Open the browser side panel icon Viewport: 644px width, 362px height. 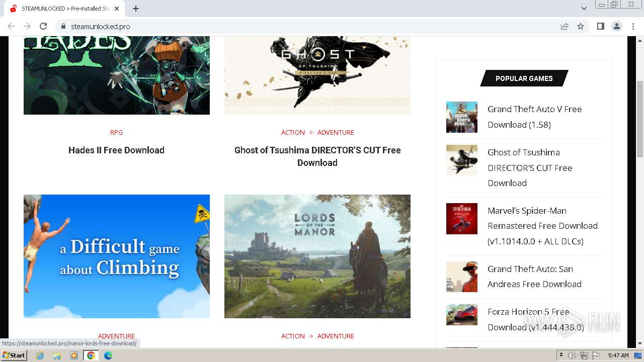pos(601,26)
